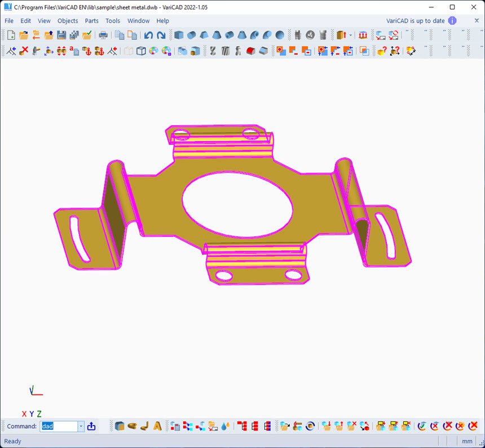Click the solid with question mark icon
This screenshot has height=448, width=485.
pyautogui.click(x=382, y=51)
